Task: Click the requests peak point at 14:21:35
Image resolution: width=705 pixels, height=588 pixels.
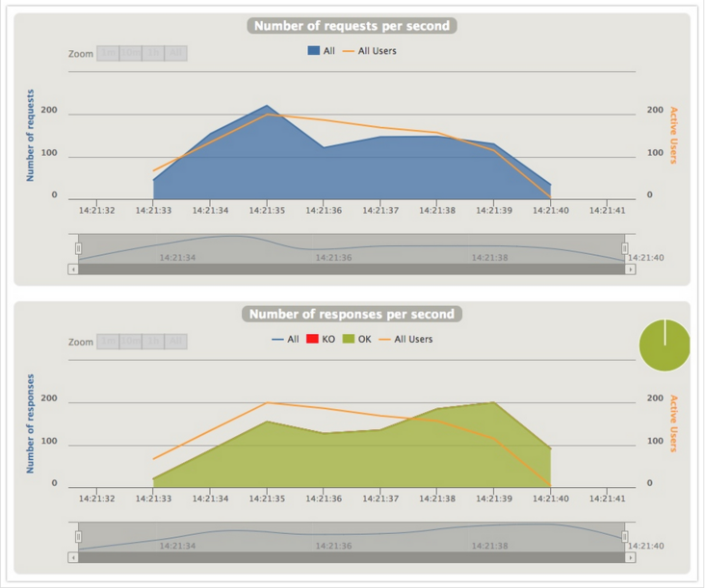Action: pyautogui.click(x=267, y=106)
